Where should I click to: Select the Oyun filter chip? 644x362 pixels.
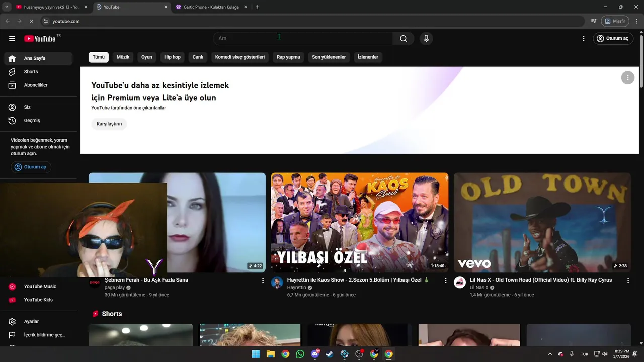[147, 57]
